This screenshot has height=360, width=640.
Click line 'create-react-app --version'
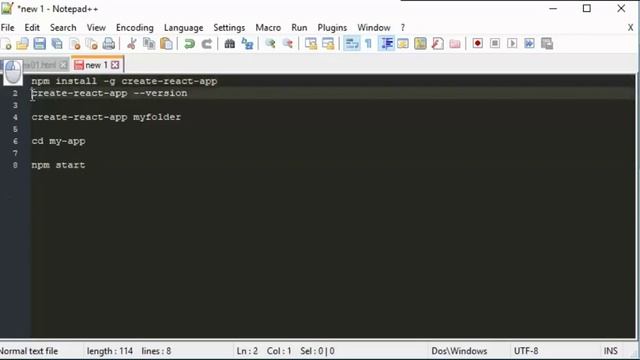click(109, 93)
